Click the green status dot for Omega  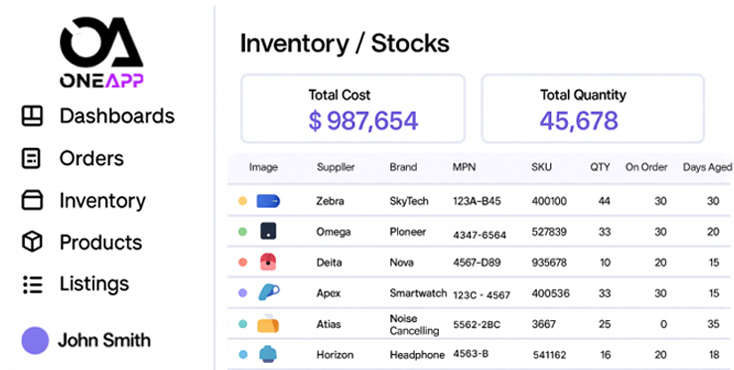click(242, 231)
